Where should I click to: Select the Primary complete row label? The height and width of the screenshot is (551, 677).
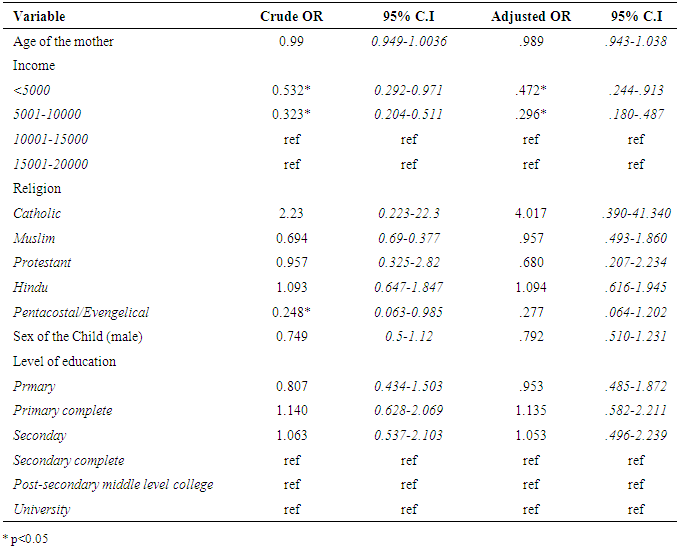pos(63,410)
